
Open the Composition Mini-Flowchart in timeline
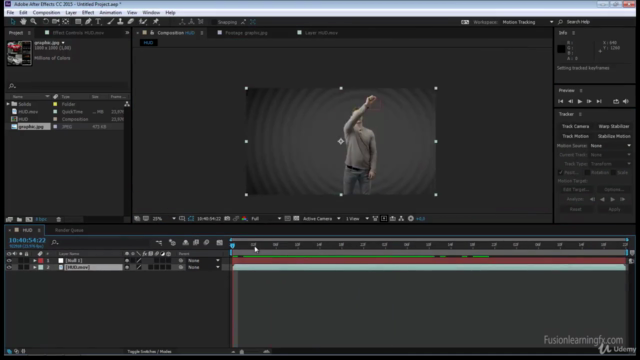159,242
